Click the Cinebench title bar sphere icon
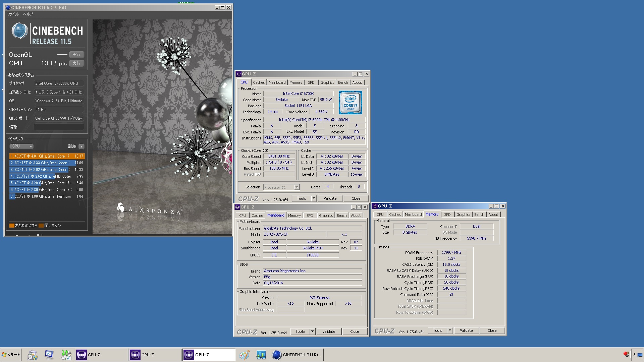Image resolution: width=644 pixels, height=362 pixels. coord(8,7)
